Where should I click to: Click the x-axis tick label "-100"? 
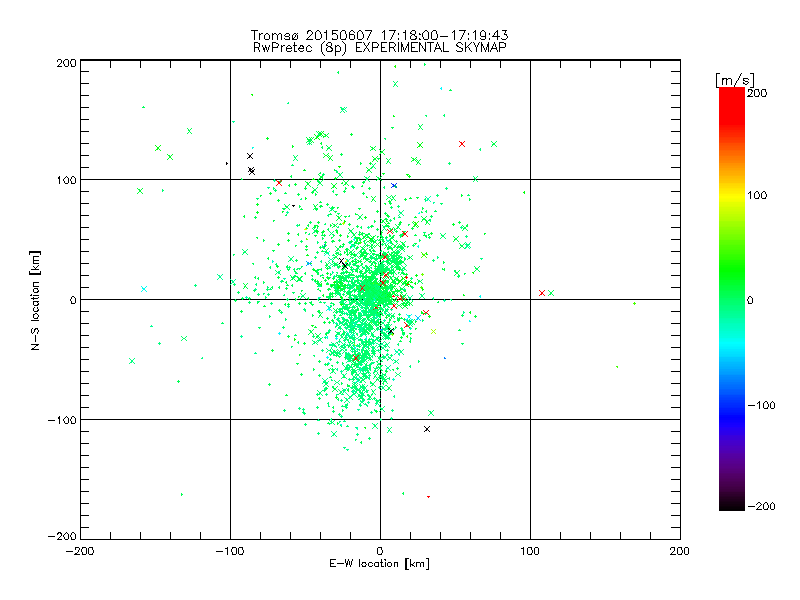click(x=230, y=551)
